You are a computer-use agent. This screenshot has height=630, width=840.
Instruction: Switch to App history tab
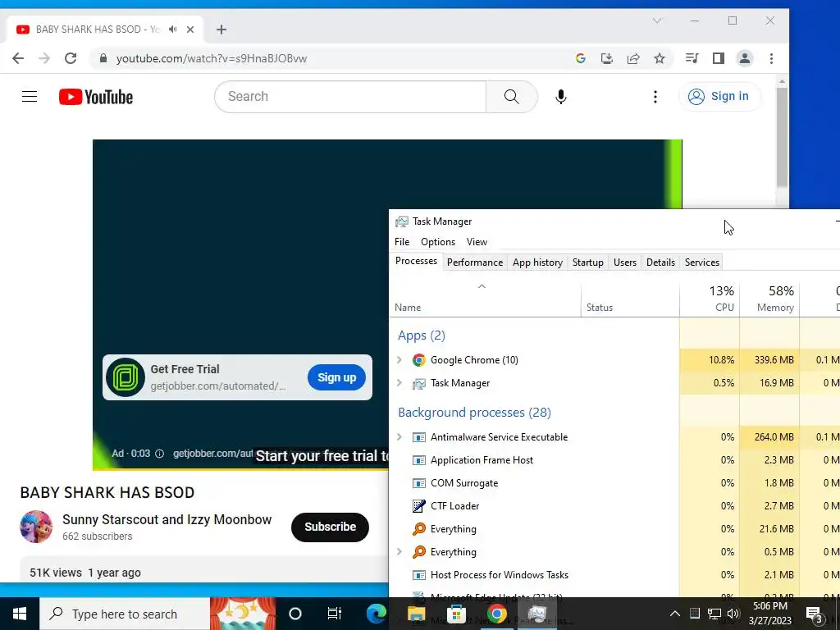[537, 262]
